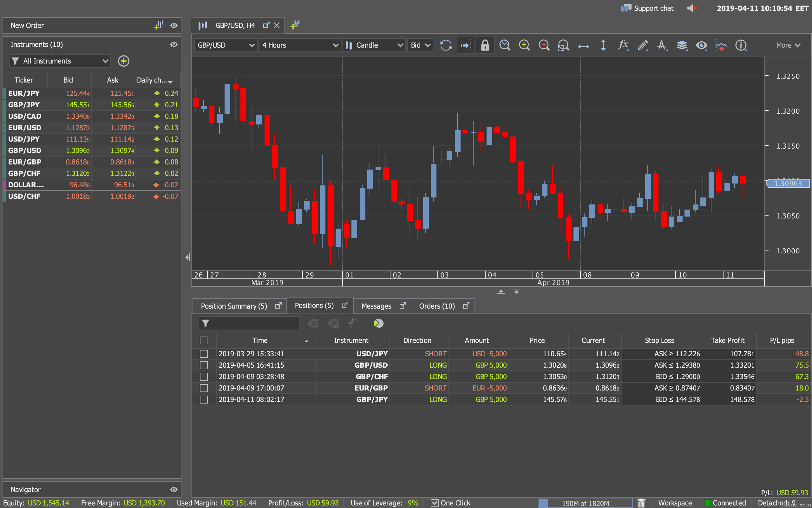Expand the More toolbar menu

click(x=788, y=45)
